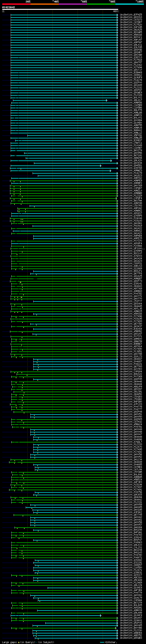Select the UniRef100_Q8LK17 label
Viewport: 146px width, 644px height.
[x=131, y=100]
